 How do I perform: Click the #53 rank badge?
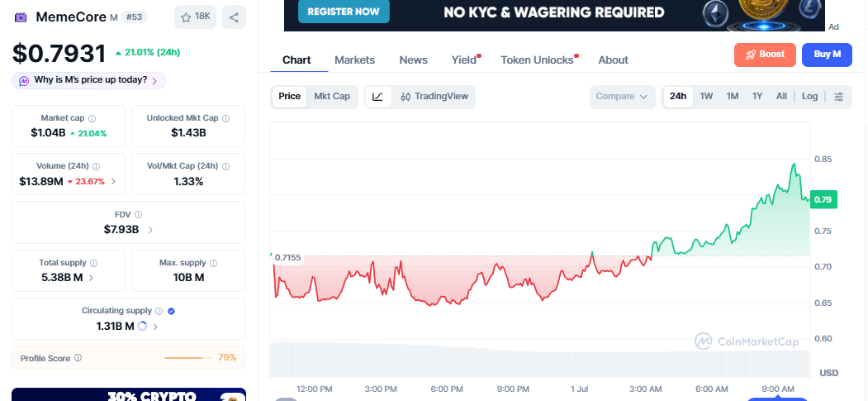[134, 17]
